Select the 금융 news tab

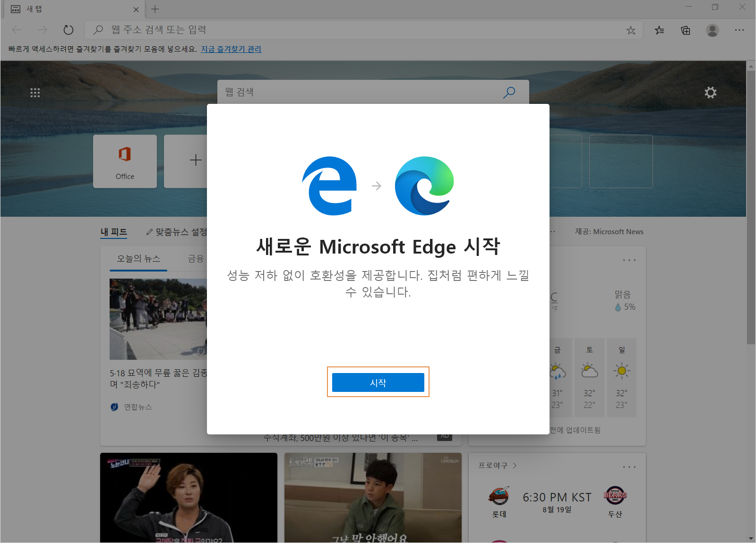pyautogui.click(x=196, y=259)
